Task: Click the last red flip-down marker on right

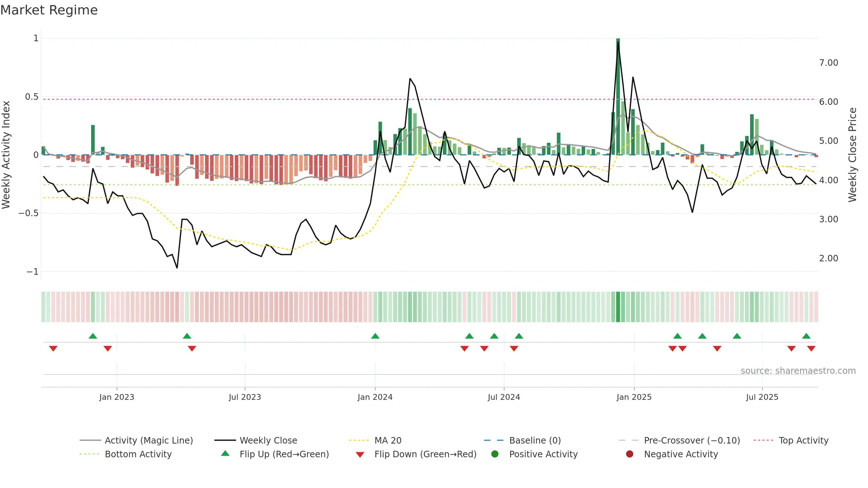Action: coord(811,348)
